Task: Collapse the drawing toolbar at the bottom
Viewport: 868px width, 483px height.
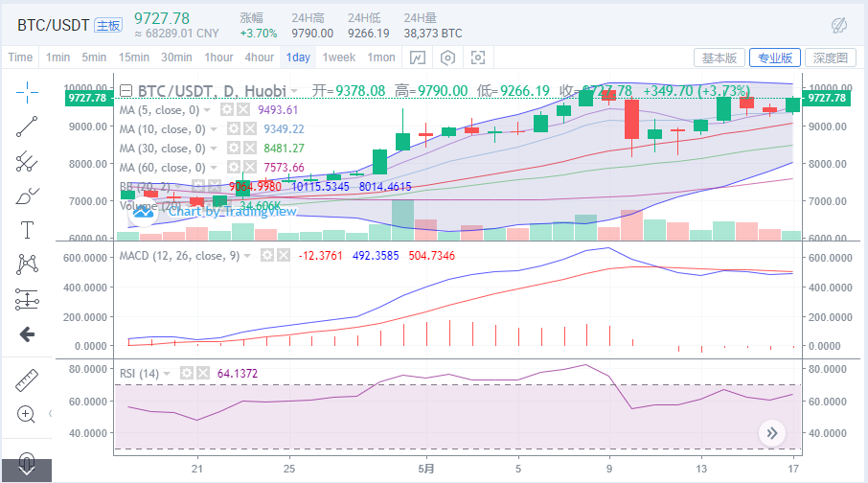Action: click(x=27, y=471)
